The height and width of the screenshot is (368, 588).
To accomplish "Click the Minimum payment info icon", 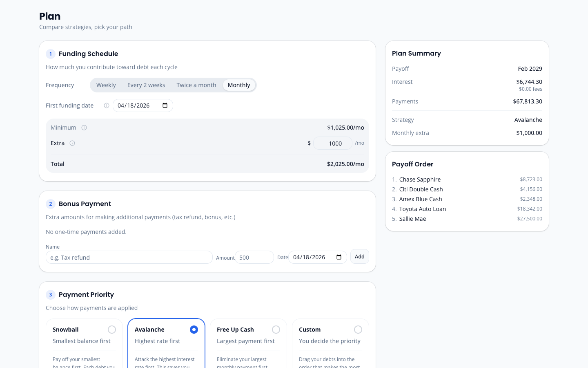I will click(x=84, y=128).
